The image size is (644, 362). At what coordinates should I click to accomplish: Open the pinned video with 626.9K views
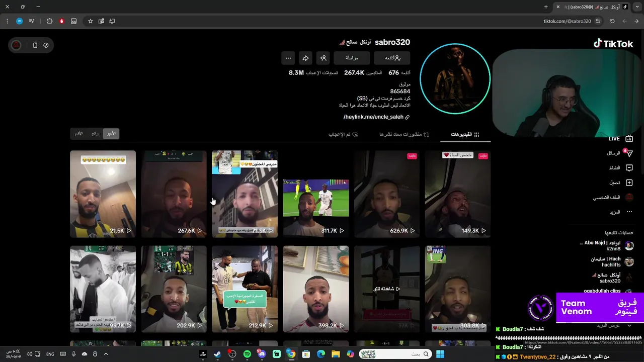coord(386,194)
